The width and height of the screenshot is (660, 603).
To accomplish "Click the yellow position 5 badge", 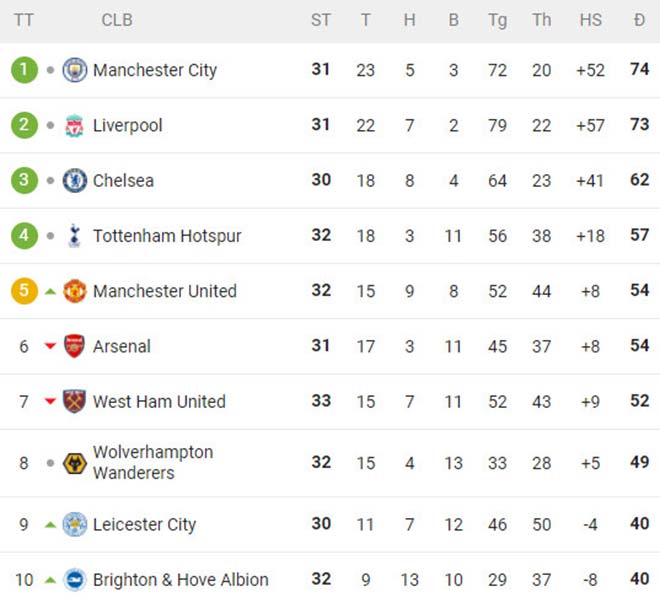I will pyautogui.click(x=24, y=291).
